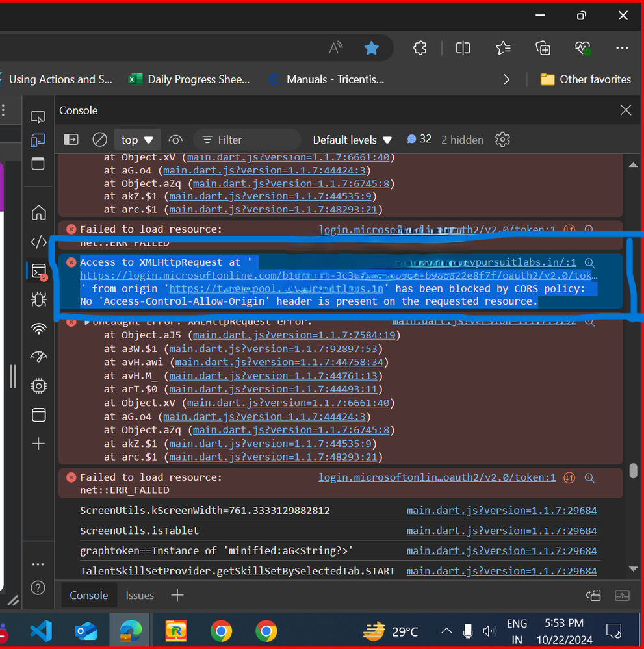Open the Collections icon
This screenshot has width=644, height=649.
543,48
